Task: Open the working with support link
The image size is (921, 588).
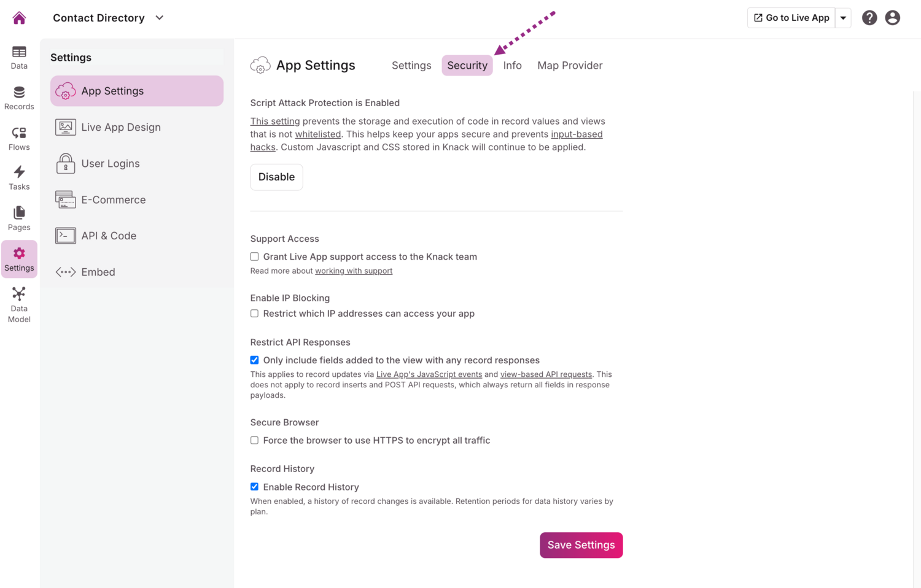Action: click(x=354, y=271)
